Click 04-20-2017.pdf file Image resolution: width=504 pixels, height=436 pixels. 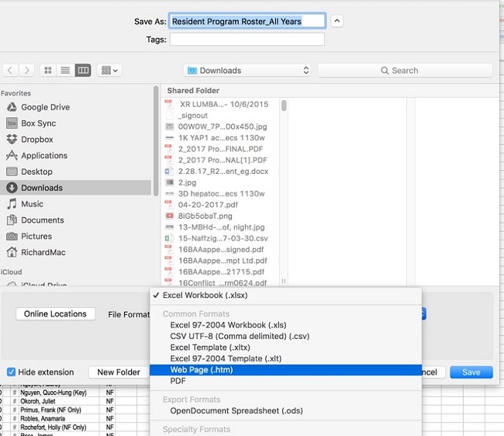tap(220, 205)
